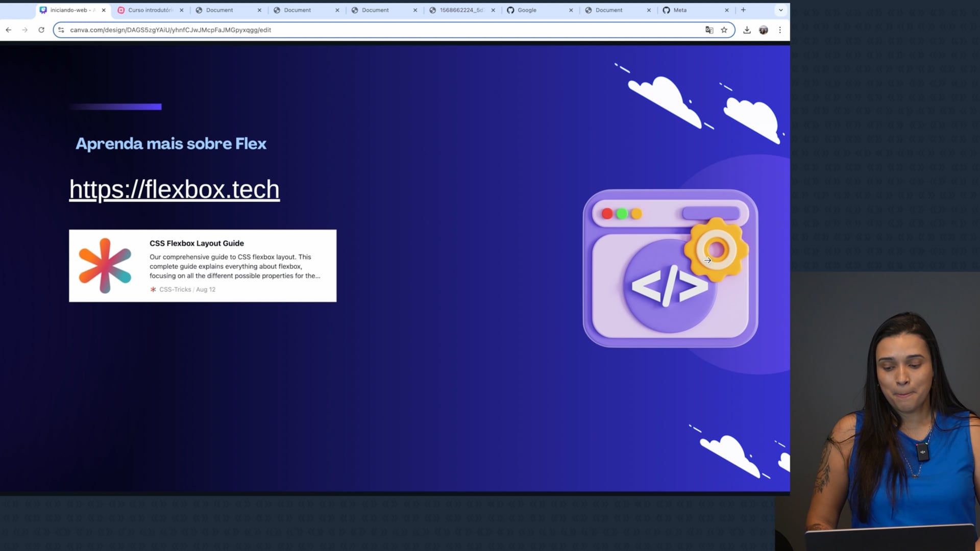The image size is (980, 551).
Task: Open the browser downloads icon
Action: coord(747,30)
